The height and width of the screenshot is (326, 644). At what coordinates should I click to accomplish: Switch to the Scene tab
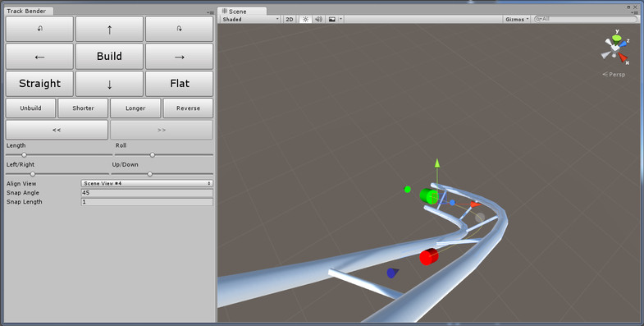coord(242,11)
